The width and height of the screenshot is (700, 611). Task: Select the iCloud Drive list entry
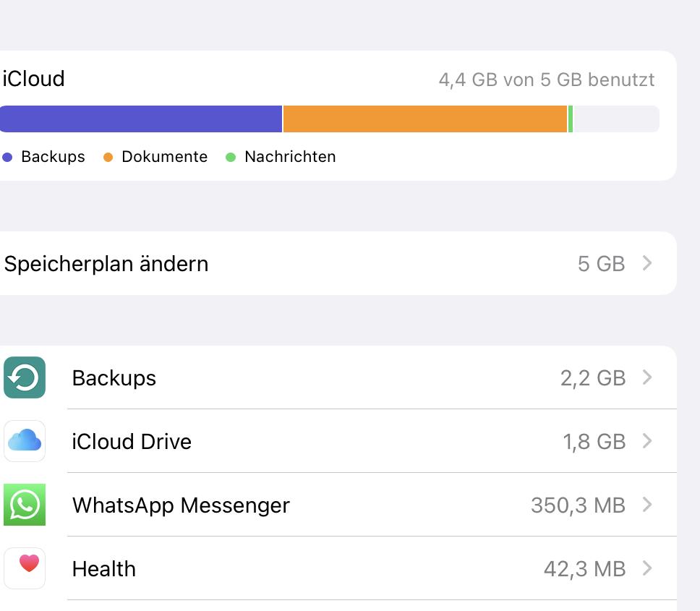pyautogui.click(x=132, y=442)
